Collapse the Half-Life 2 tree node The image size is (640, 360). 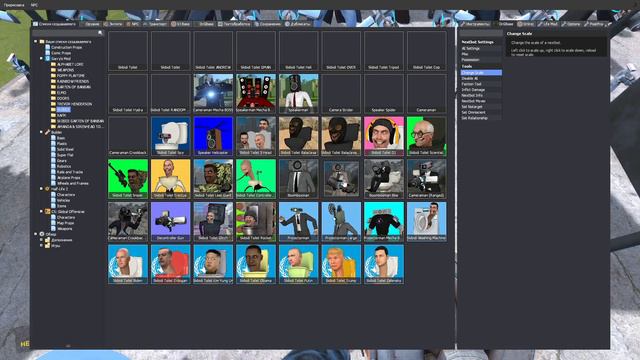41,189
